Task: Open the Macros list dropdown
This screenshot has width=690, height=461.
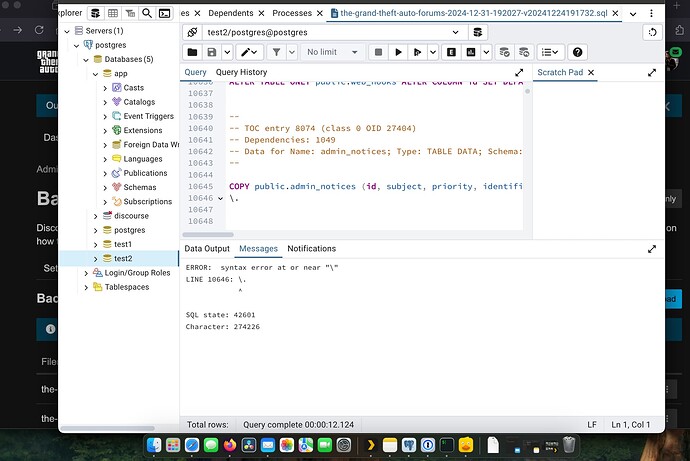Action: tap(550, 52)
